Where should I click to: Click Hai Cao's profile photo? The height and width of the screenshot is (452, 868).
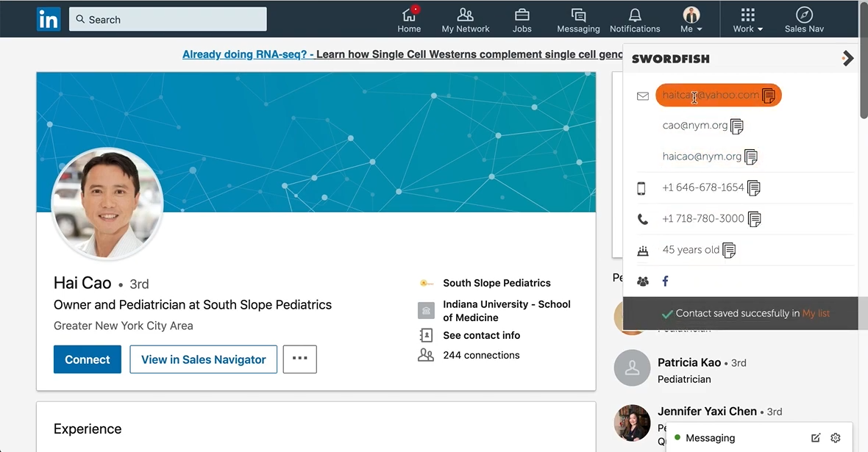click(107, 203)
